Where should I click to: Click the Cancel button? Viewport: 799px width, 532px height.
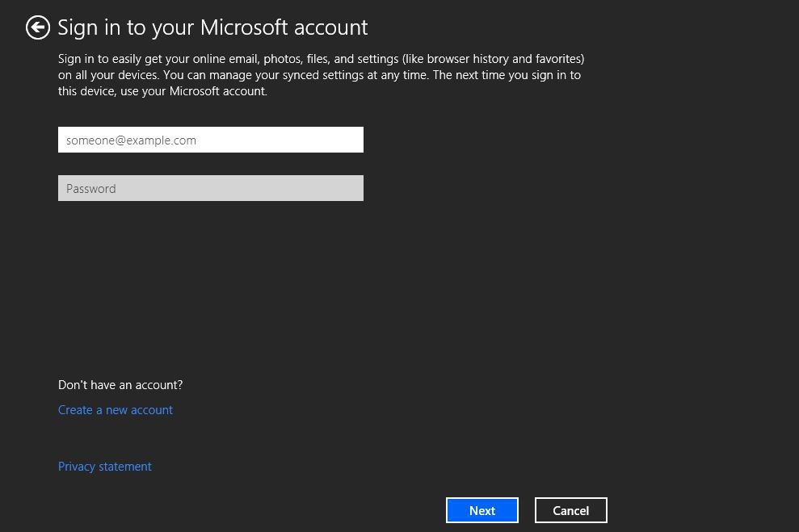[x=570, y=510]
